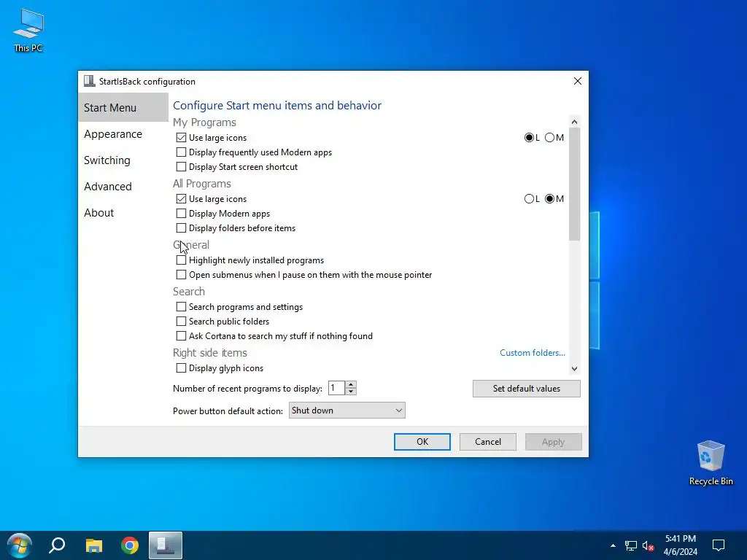Enable Display Start screen shortcut
The width and height of the screenshot is (747, 560).
coord(181,167)
